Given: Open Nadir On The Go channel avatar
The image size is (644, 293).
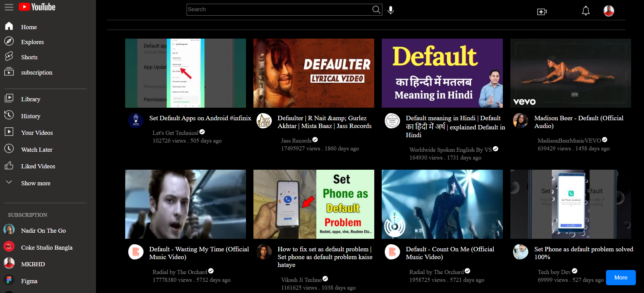Looking at the screenshot, I should (9, 230).
